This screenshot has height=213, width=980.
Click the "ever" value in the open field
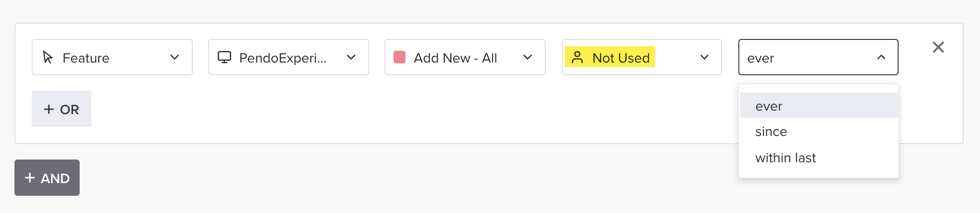tap(761, 58)
